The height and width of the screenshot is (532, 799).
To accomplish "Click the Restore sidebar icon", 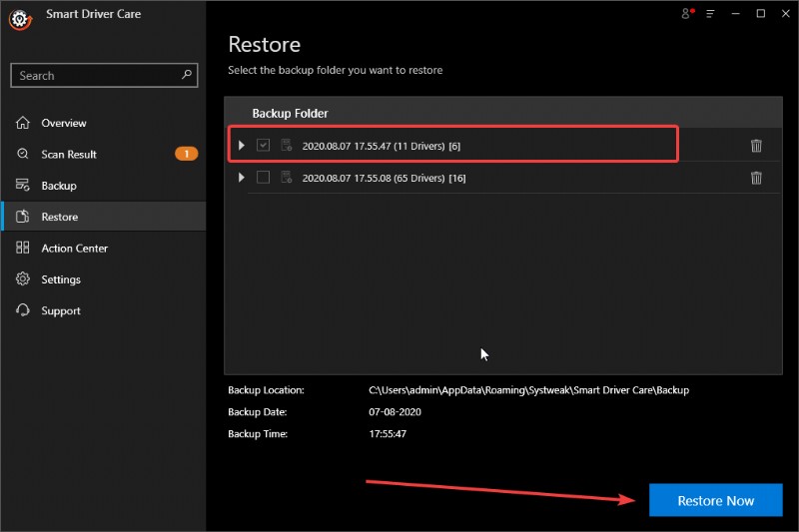I will click(22, 217).
